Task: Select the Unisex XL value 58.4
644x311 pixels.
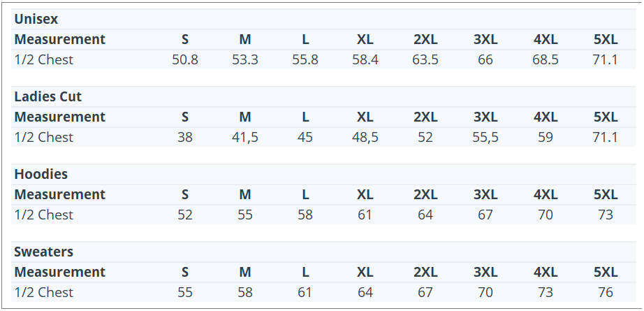Action: (365, 60)
